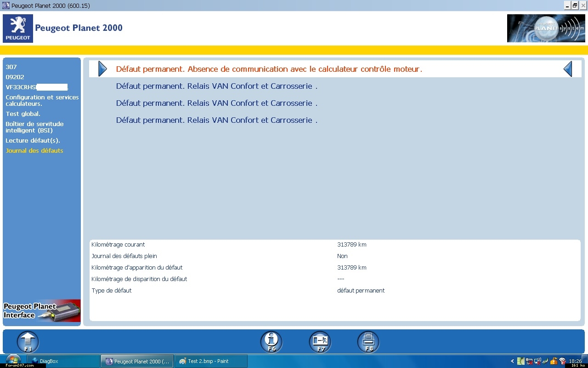Open Configuration et services calculateurs

point(42,100)
